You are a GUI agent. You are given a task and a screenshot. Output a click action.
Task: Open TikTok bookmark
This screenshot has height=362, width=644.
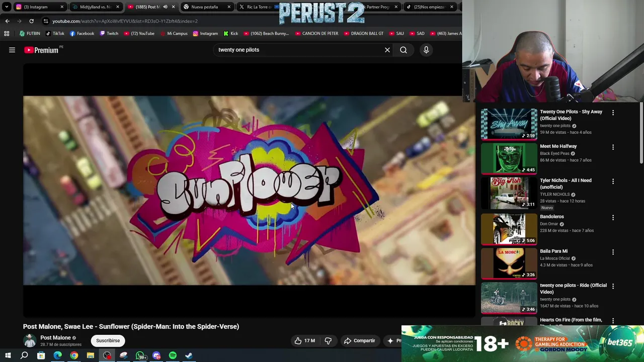click(55, 34)
